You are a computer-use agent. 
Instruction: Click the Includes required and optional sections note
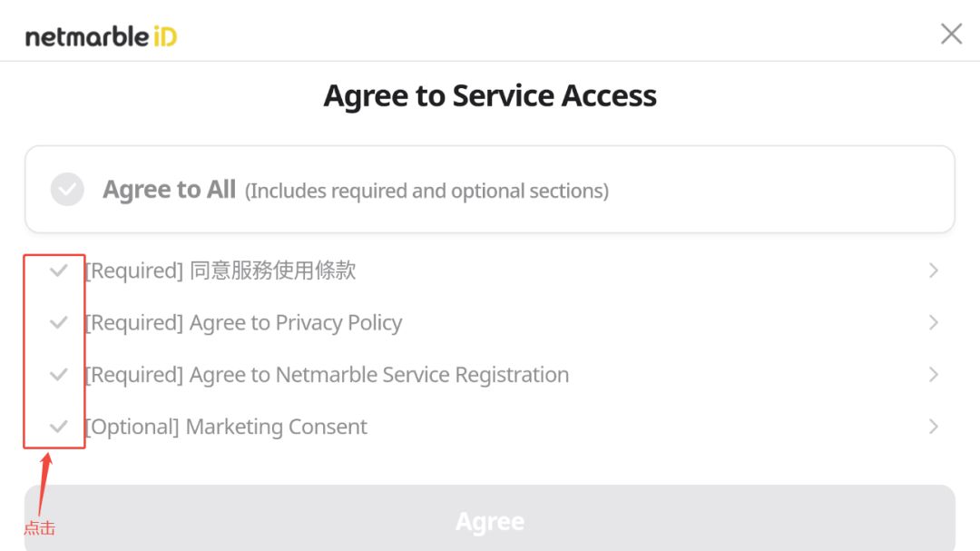pos(426,192)
